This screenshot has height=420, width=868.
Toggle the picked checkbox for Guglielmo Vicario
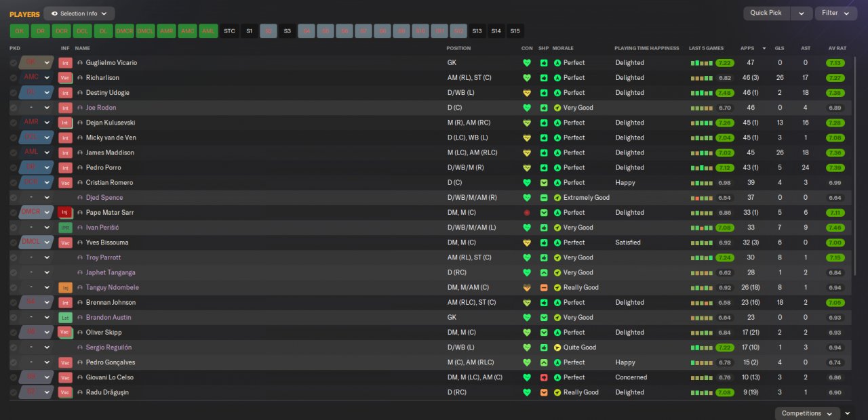tap(14, 63)
